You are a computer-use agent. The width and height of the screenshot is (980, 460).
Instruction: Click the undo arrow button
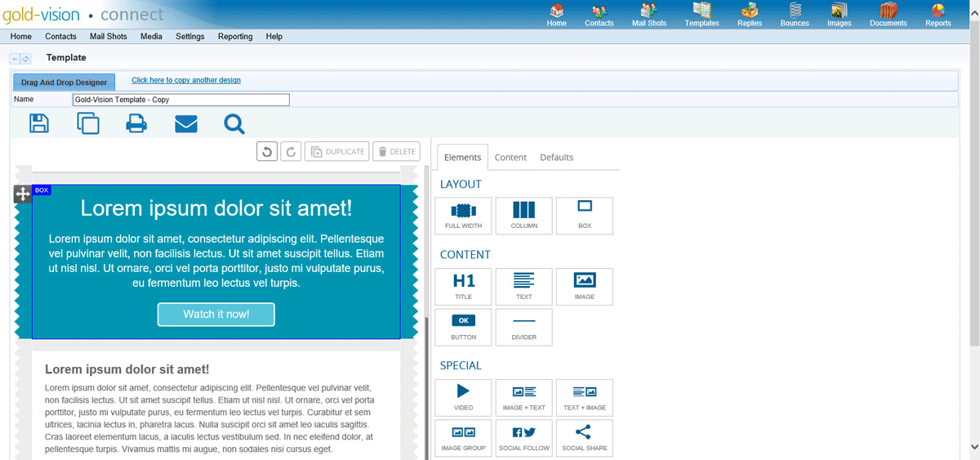pos(267,151)
